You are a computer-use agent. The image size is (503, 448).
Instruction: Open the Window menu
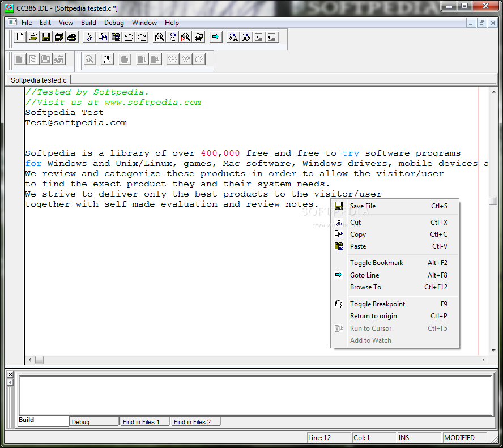tap(144, 23)
